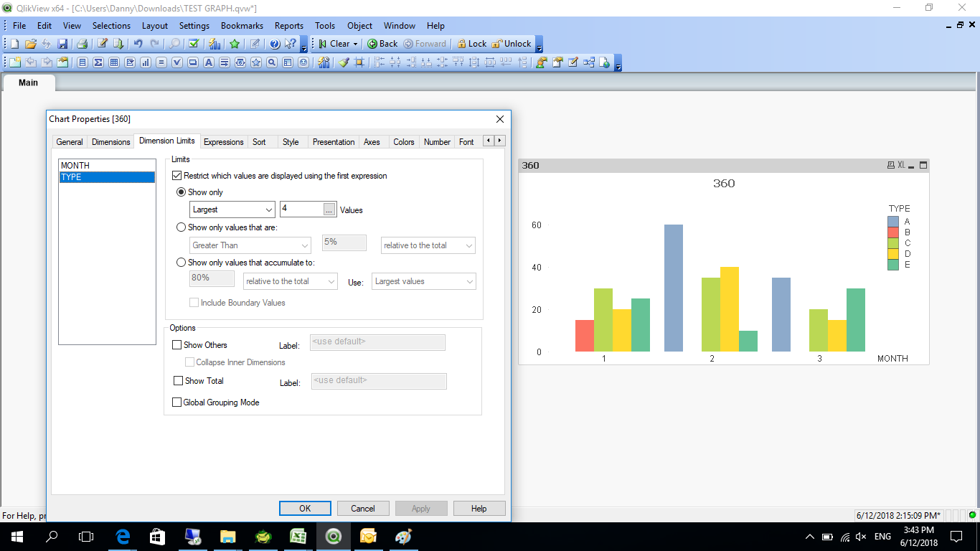Click the print icon in chart caption
This screenshot has height=551, width=980.
click(x=890, y=165)
